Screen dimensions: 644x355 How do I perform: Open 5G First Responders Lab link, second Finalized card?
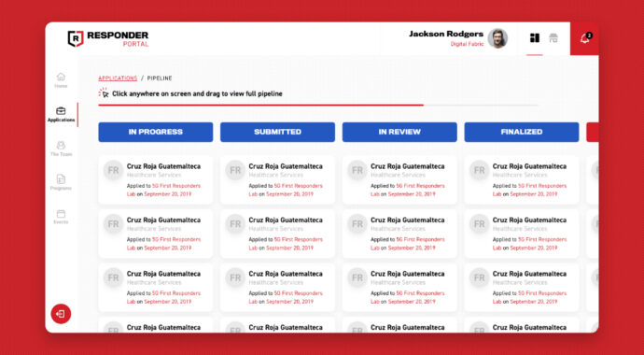[x=529, y=244]
